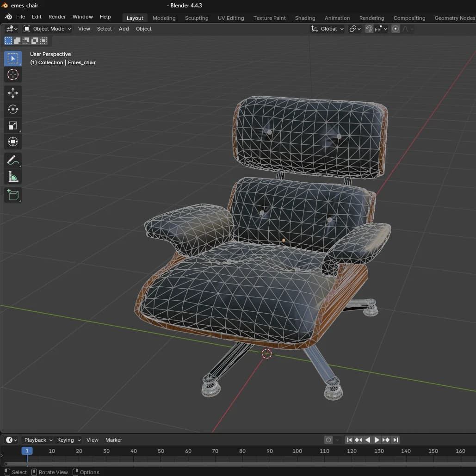Viewport: 476px width, 476px height.
Task: Switch to the Compositing workspace tab
Action: [409, 18]
